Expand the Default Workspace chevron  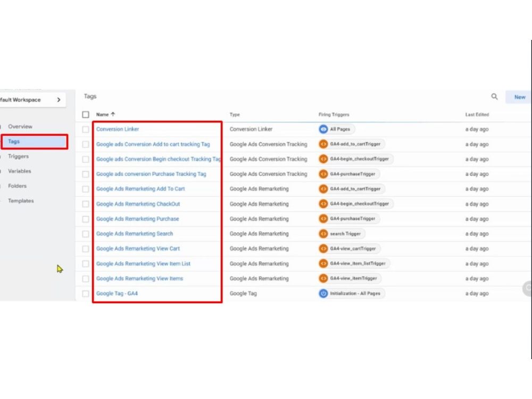(x=59, y=100)
